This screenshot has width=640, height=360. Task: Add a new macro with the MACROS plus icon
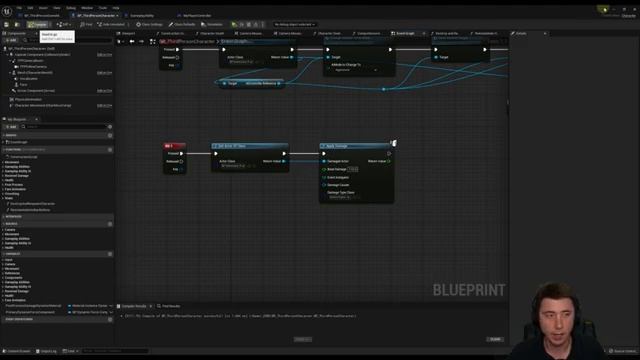pos(110,224)
